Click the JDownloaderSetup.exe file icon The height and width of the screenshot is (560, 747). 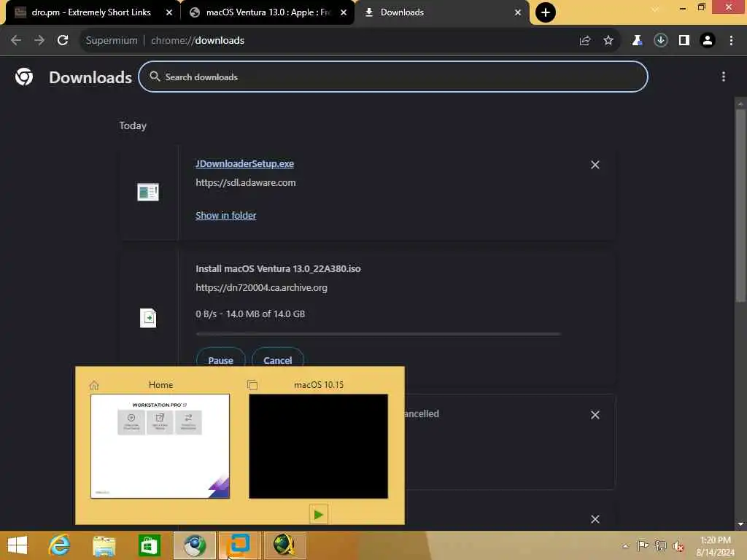tap(148, 192)
